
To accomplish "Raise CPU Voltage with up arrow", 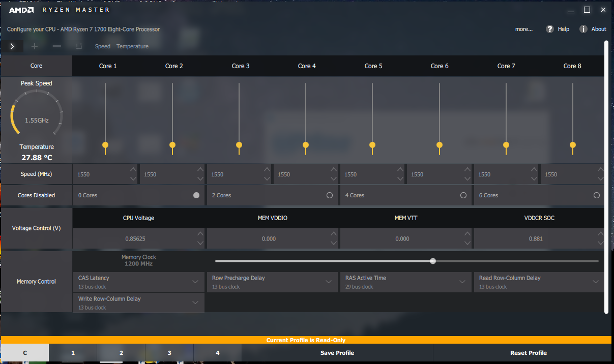I will point(200,234).
